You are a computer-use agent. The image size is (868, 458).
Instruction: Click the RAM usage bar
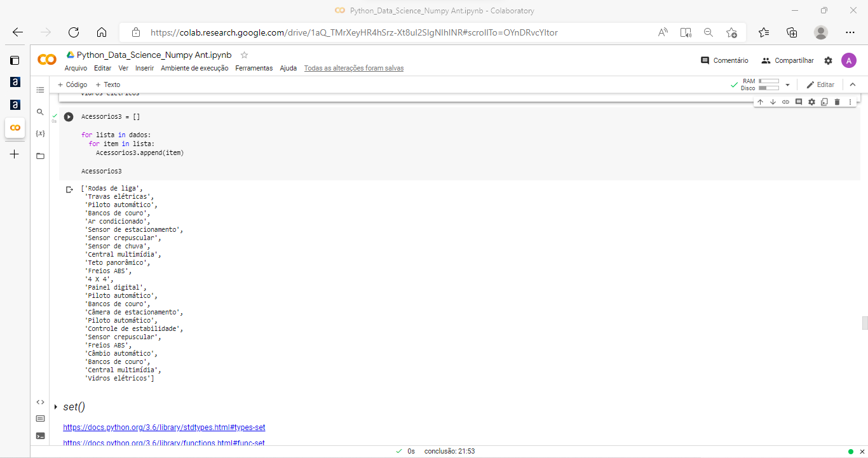769,81
